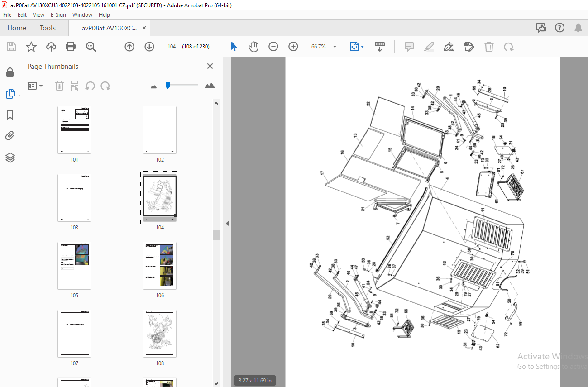Image resolution: width=588 pixels, height=387 pixels.
Task: Open the Bookmarks panel
Action: (10, 115)
